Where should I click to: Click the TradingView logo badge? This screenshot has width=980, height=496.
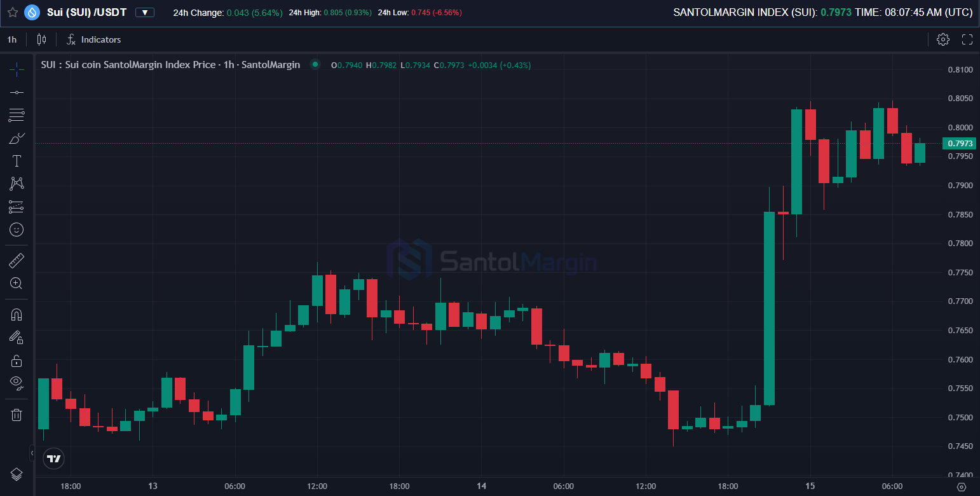[53, 458]
